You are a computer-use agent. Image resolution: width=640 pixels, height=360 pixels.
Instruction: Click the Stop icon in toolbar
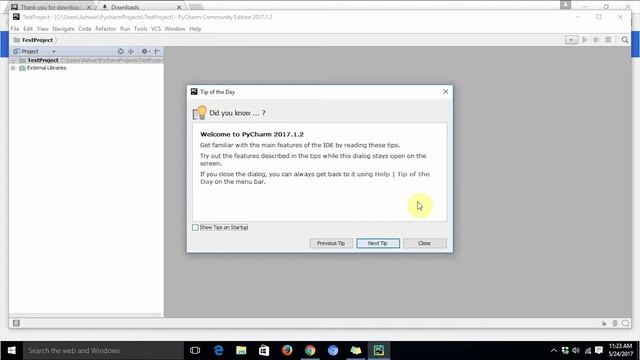point(608,40)
